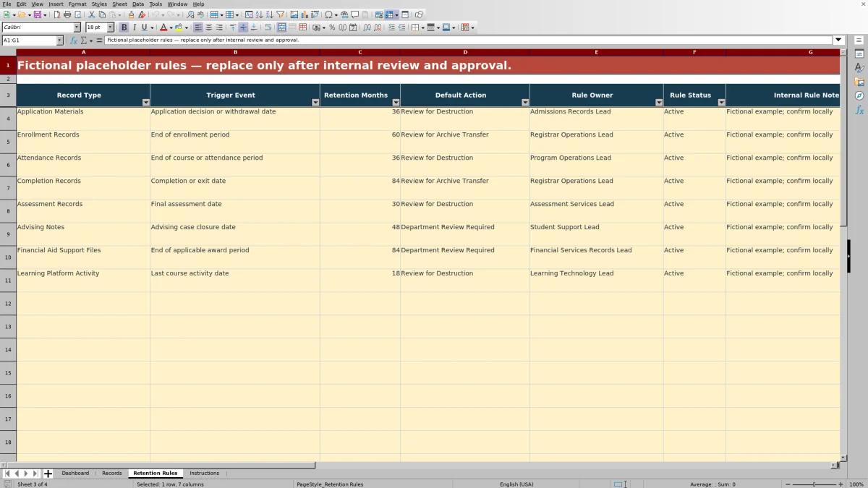Click the Sort Ascending icon

[x=259, y=14]
